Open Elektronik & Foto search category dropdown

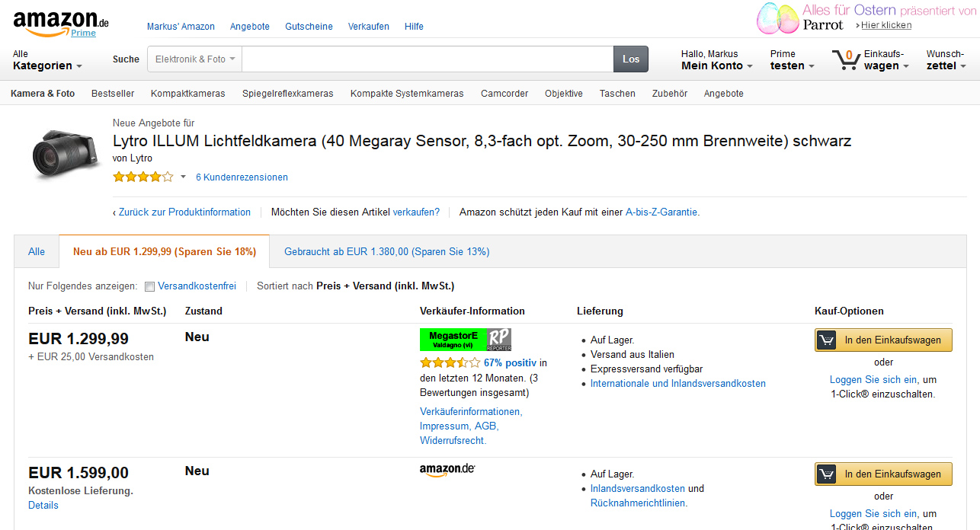pos(195,59)
